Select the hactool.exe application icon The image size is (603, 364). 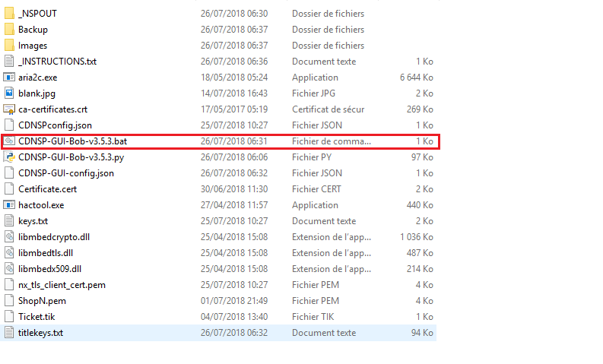coord(9,205)
